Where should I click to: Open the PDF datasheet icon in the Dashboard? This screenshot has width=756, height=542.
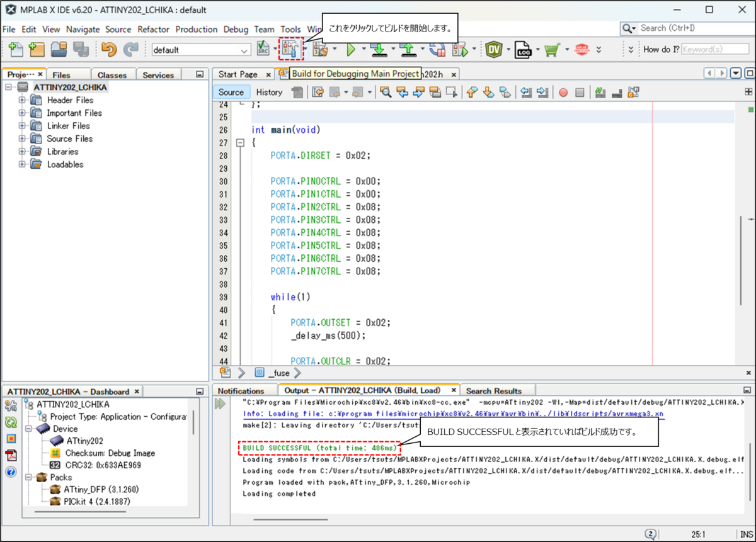(x=11, y=455)
